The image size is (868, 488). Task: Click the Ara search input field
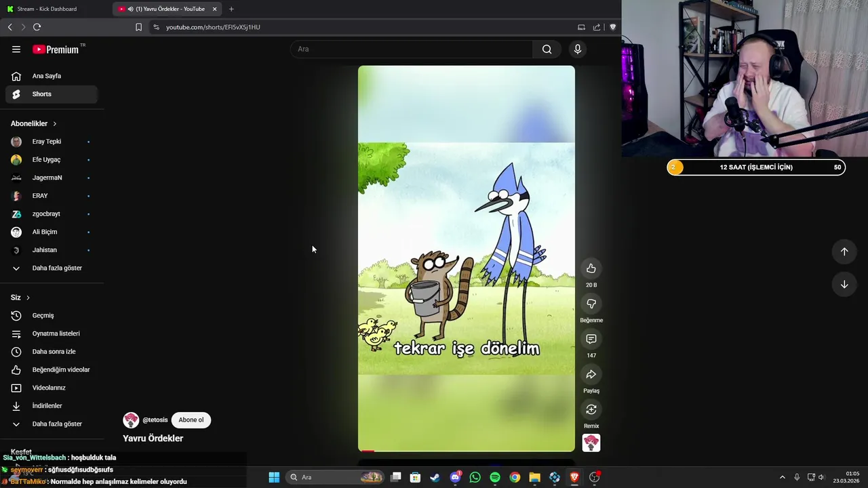(412, 49)
